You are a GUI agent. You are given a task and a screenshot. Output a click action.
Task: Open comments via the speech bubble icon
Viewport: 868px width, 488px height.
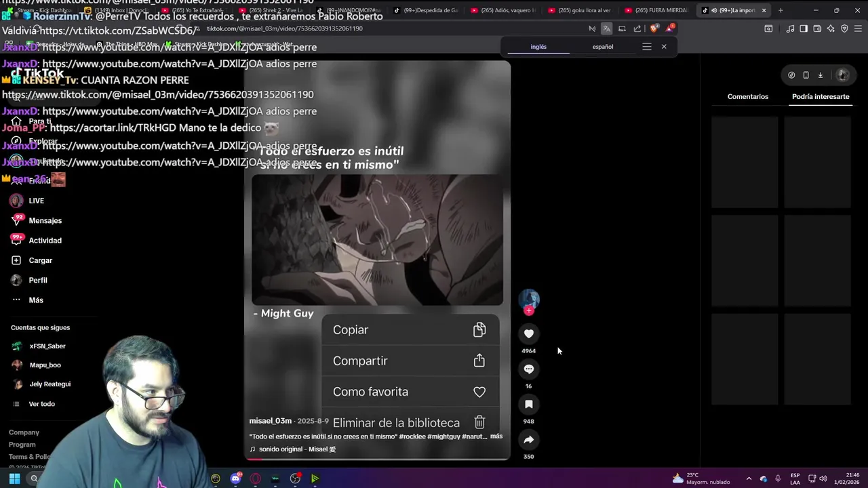529,369
